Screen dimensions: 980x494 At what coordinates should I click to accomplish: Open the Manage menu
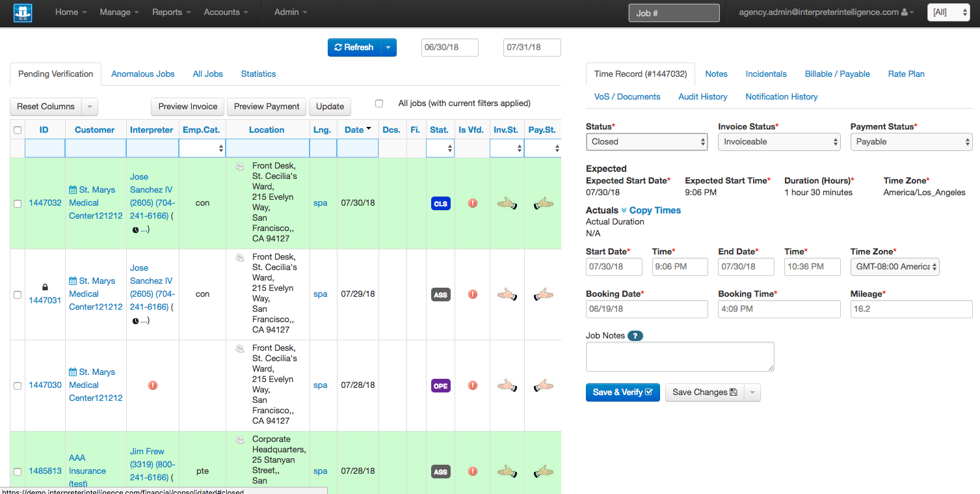click(x=119, y=12)
